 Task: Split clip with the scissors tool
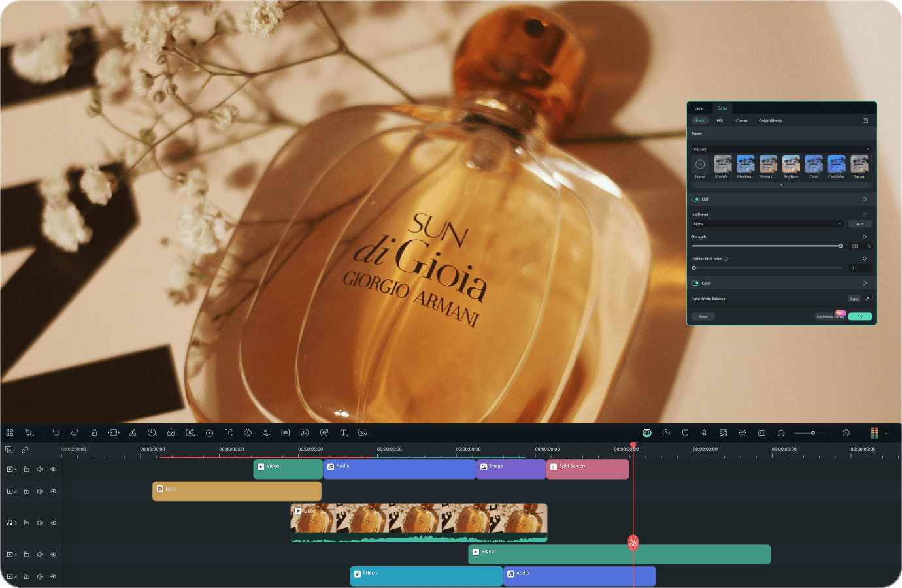pyautogui.click(x=133, y=433)
